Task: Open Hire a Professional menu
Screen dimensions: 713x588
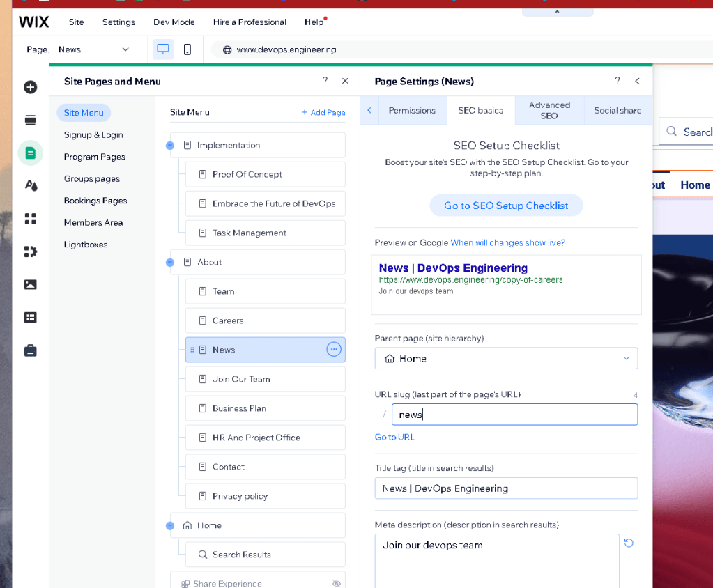Action: [x=250, y=22]
